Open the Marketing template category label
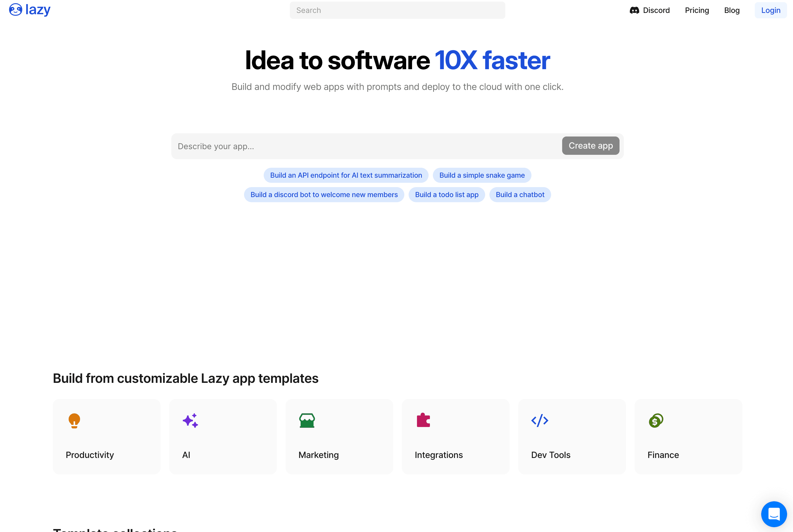Image resolution: width=793 pixels, height=532 pixels. point(318,455)
